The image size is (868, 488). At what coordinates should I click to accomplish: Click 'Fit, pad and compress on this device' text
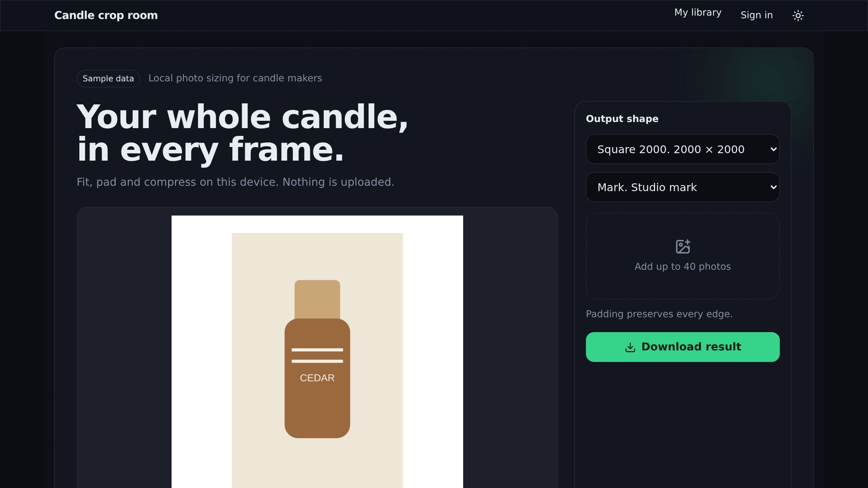click(177, 182)
